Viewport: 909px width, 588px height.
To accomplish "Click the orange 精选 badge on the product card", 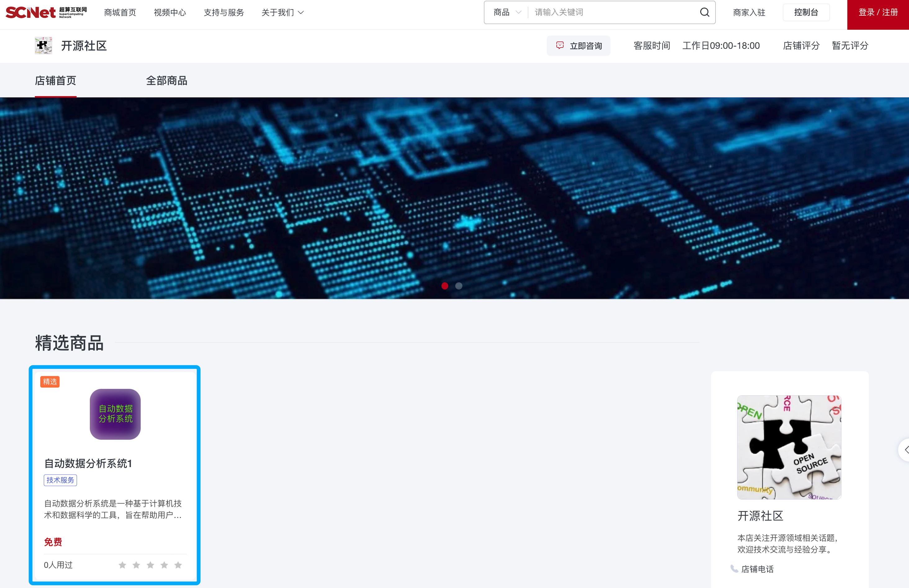I will click(x=50, y=382).
